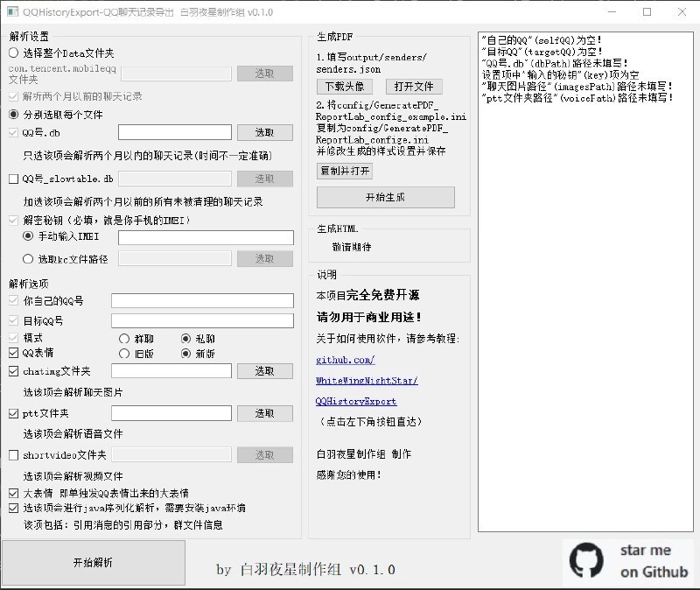Select 旧版 for QQ表情
700x590 pixels.
pyautogui.click(x=122, y=353)
